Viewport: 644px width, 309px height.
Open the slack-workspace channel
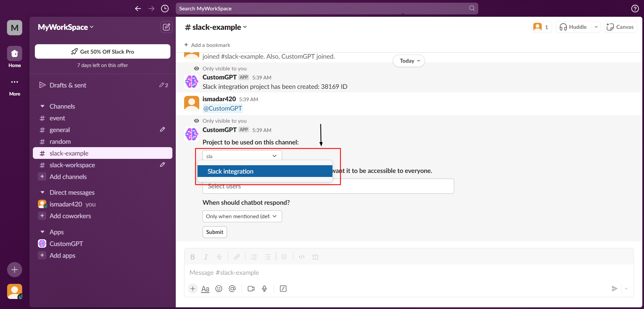point(103,165)
